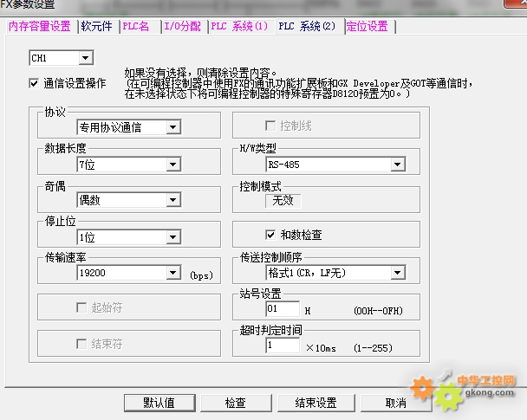Click the 取消 button
527x420 pixels.
396,403
